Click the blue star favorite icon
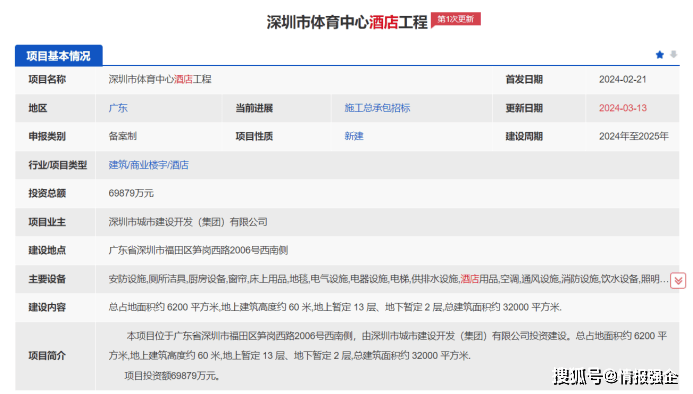This screenshot has width=693, height=394. point(659,55)
